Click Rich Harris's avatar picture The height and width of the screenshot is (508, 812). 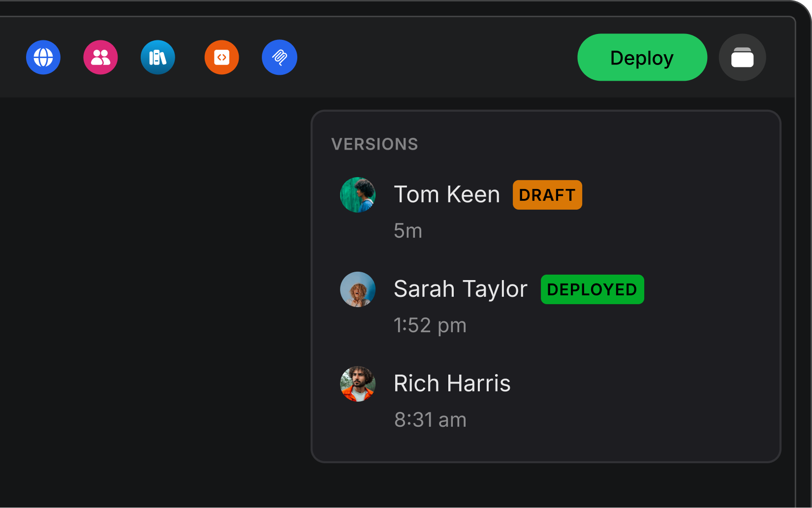pos(358,384)
